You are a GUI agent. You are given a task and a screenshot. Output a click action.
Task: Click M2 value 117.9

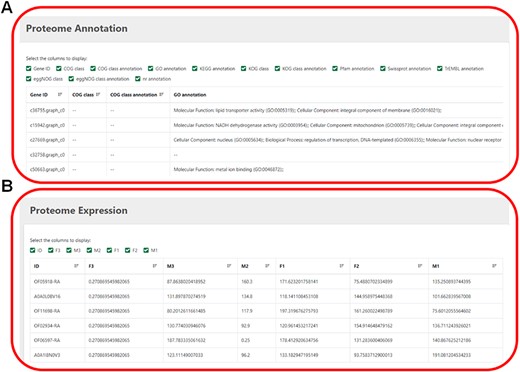click(247, 311)
